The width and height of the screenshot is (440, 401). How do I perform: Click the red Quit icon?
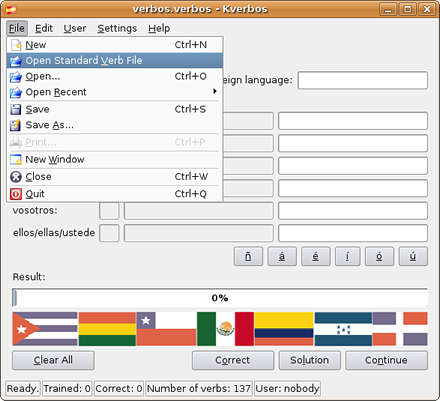(16, 194)
